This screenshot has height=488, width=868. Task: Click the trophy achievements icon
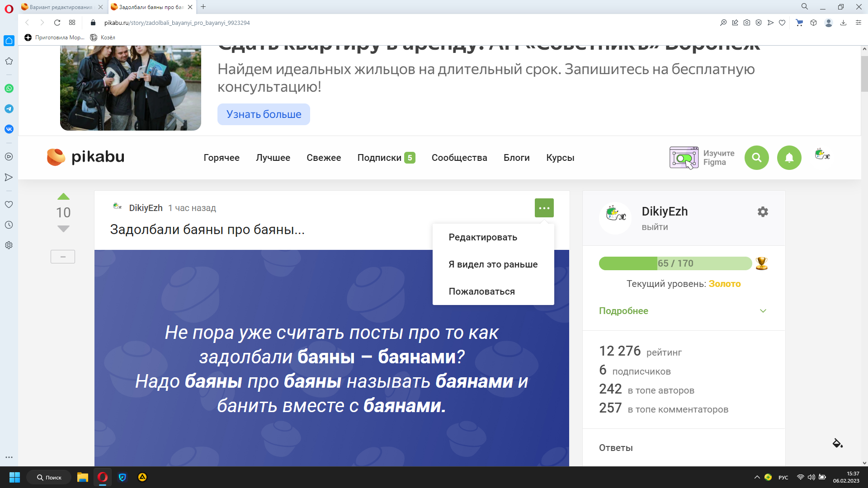[x=762, y=263]
